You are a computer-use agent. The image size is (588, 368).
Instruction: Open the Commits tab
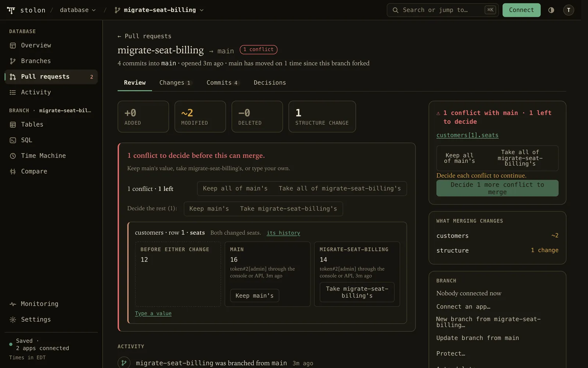[222, 83]
